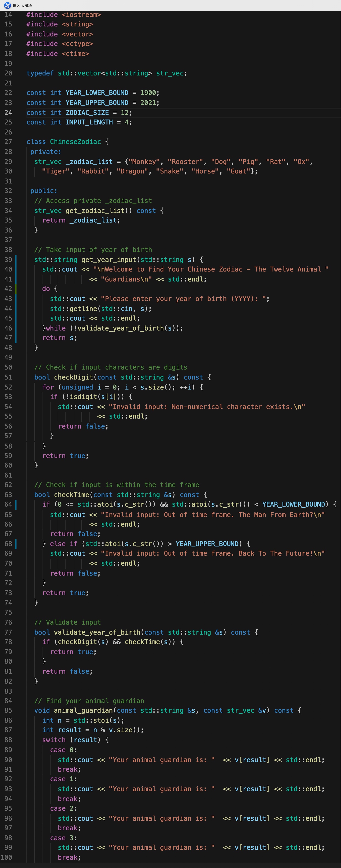Click the blue change bar beside line 46
This screenshot has width=341, height=868.
point(16,328)
